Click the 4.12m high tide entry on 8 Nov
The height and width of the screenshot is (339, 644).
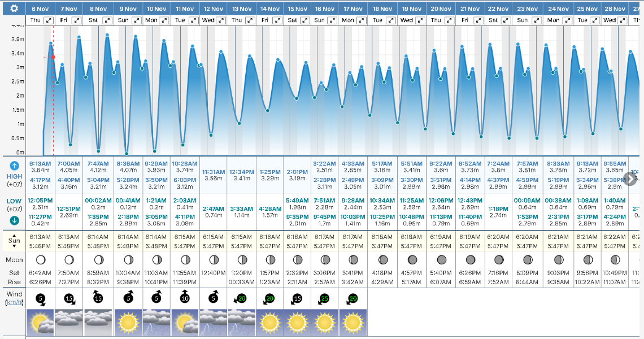[98, 169]
